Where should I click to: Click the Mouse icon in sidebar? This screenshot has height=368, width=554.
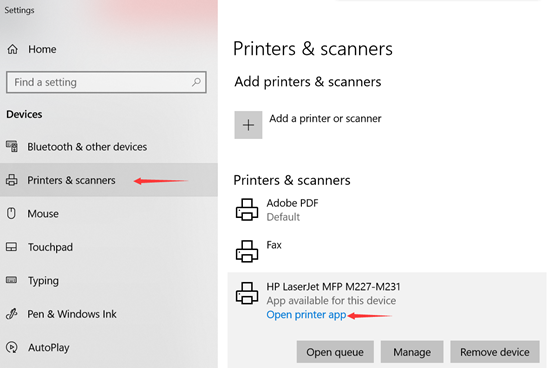[x=11, y=213]
